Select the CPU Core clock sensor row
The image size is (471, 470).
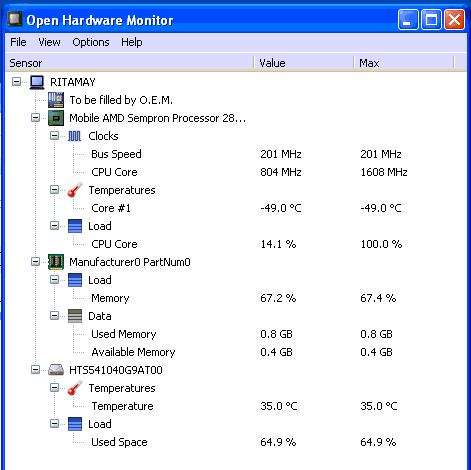(236, 172)
